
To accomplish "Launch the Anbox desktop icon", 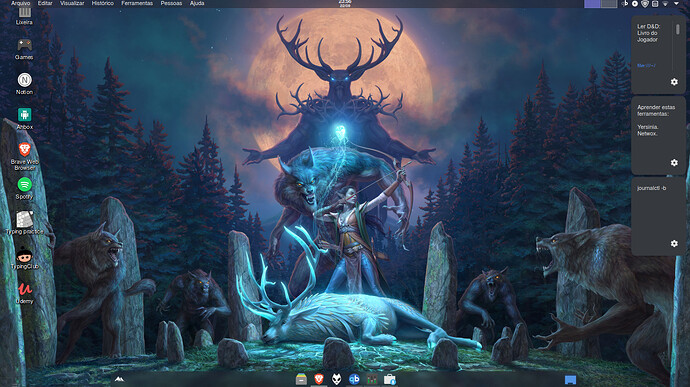I will point(24,119).
